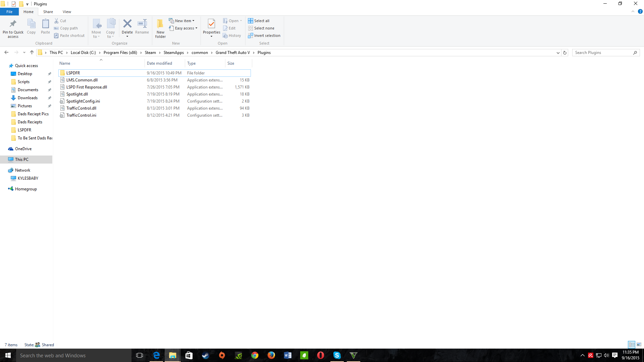Screen dimensions: 644x362
Task: Click the New folder icon
Action: (160, 24)
